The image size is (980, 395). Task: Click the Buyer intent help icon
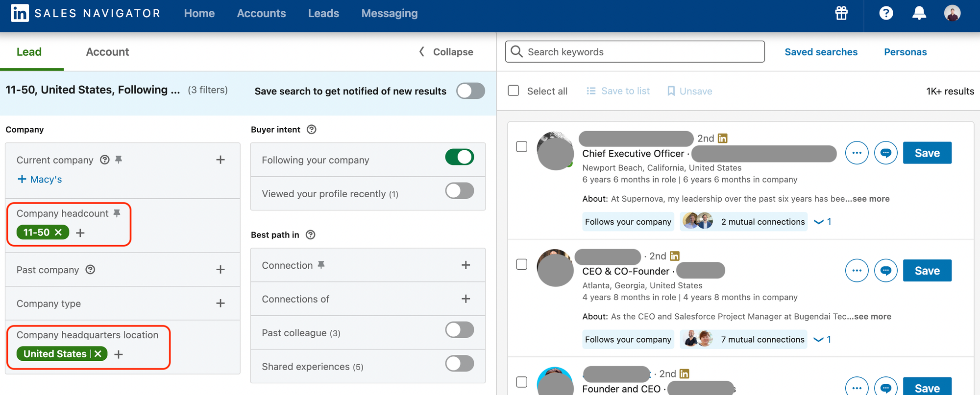pyautogui.click(x=311, y=129)
